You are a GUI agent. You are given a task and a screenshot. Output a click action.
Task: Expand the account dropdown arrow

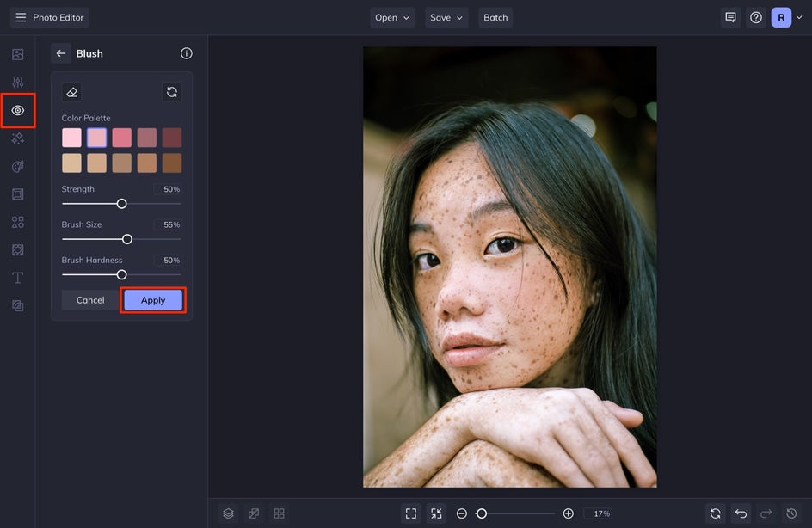800,17
